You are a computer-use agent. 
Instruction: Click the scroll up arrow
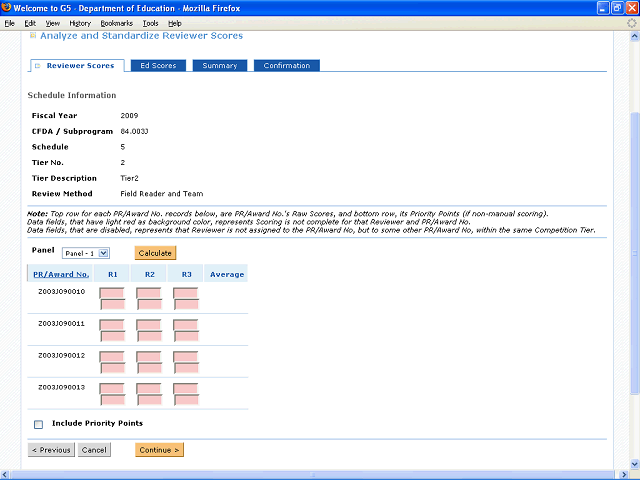(x=634, y=37)
